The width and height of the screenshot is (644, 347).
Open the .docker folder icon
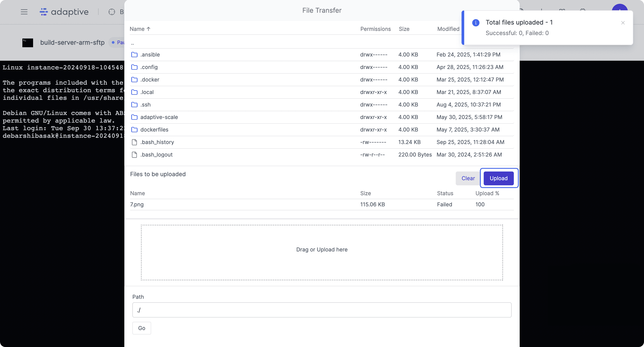point(134,80)
